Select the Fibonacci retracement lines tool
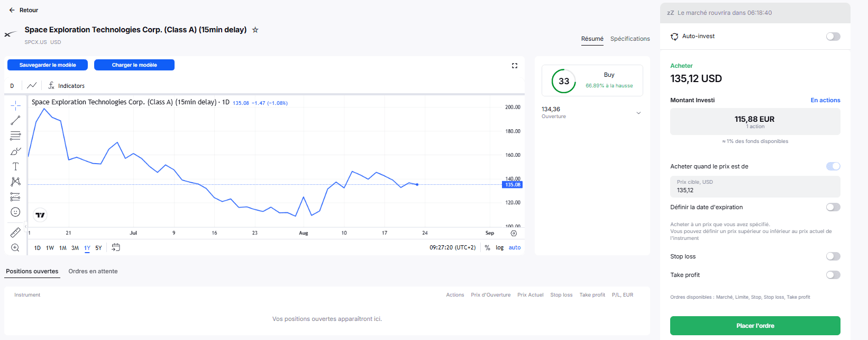The width and height of the screenshot is (868, 340). click(15, 136)
